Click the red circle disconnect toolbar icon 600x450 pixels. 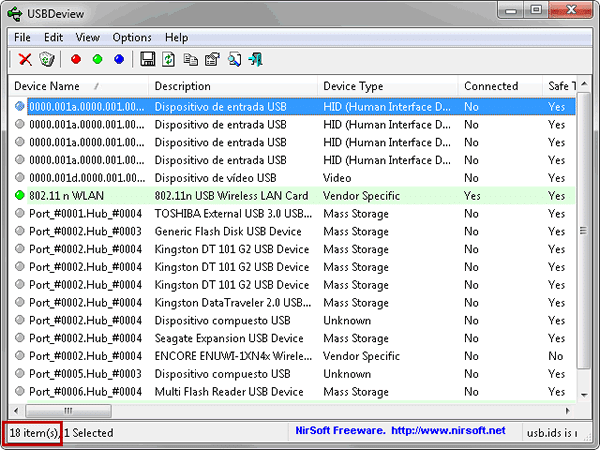(76, 59)
